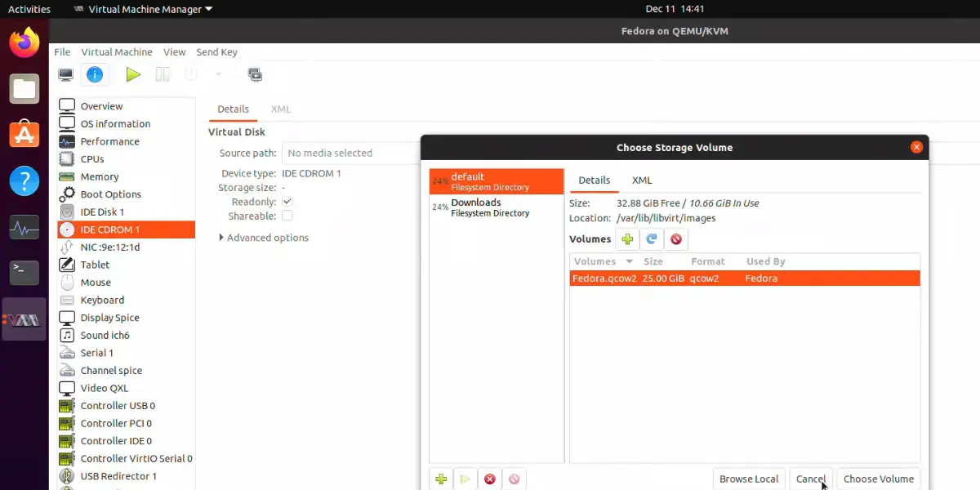Screen dimensions: 980x490
Task: Open Activities overview
Action: 29,10
